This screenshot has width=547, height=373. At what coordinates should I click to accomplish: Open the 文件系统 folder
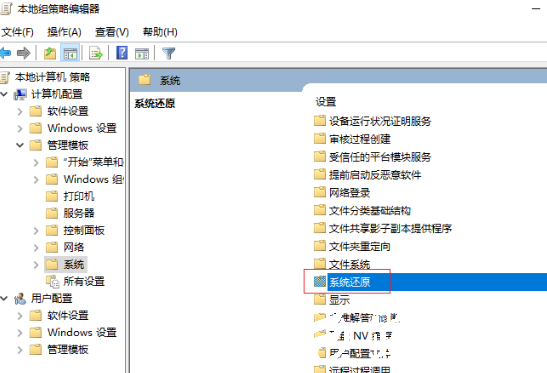(x=350, y=264)
